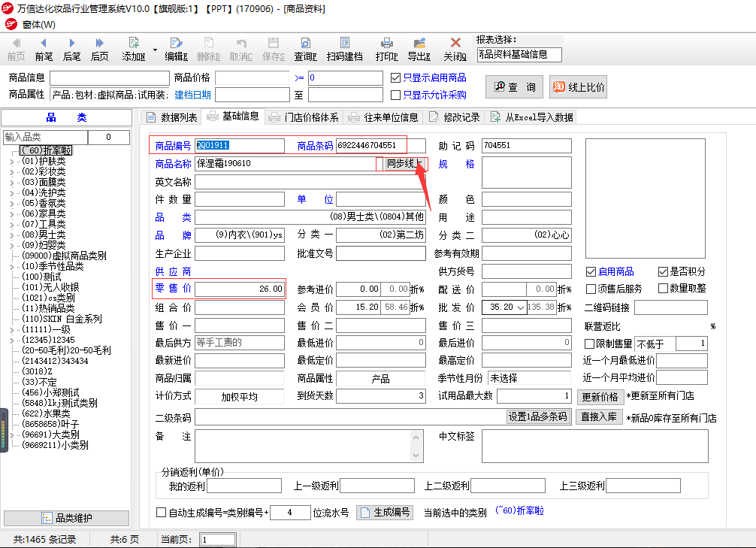Click the 输入品类 filter box
This screenshot has height=548, width=756.
(45, 138)
